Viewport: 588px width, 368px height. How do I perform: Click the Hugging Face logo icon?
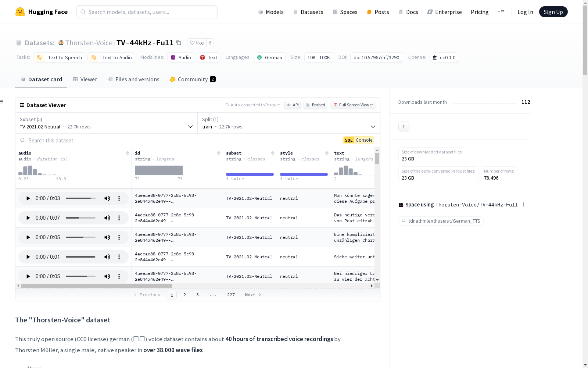[x=20, y=12]
